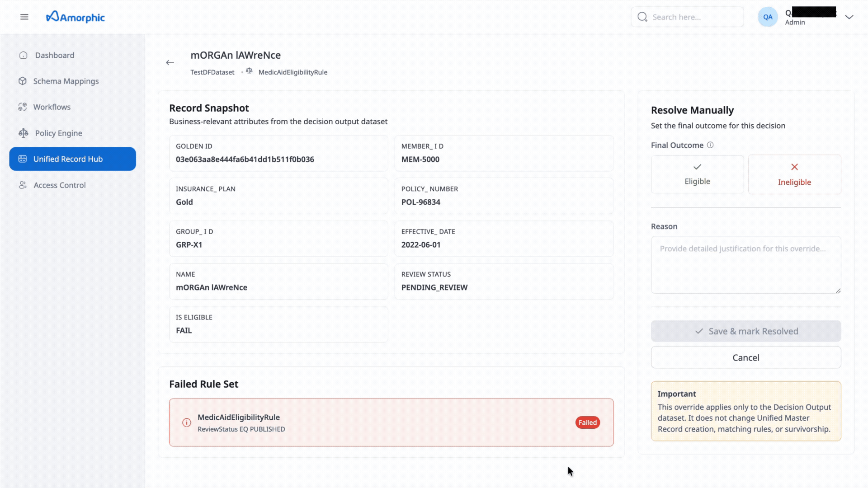The width and height of the screenshot is (868, 488).
Task: Click the search magnifier icon
Action: (642, 17)
